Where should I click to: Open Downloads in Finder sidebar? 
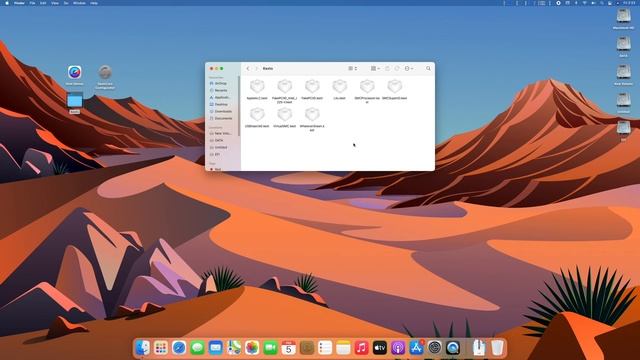pyautogui.click(x=220, y=111)
